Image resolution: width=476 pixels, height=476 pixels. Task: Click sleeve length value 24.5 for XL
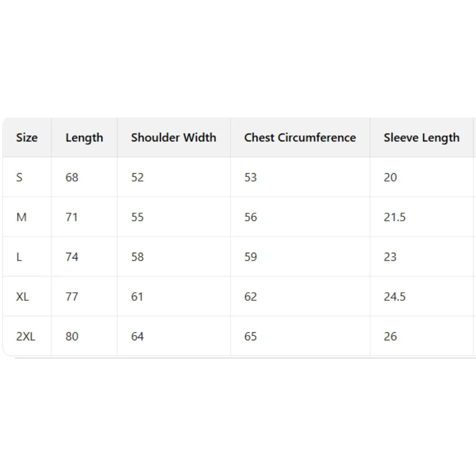395,297
